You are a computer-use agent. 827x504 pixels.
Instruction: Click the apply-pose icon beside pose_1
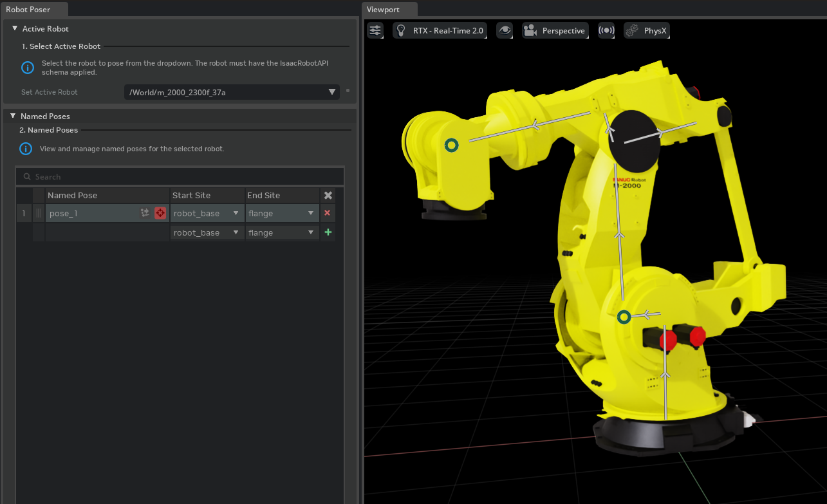[x=145, y=213]
